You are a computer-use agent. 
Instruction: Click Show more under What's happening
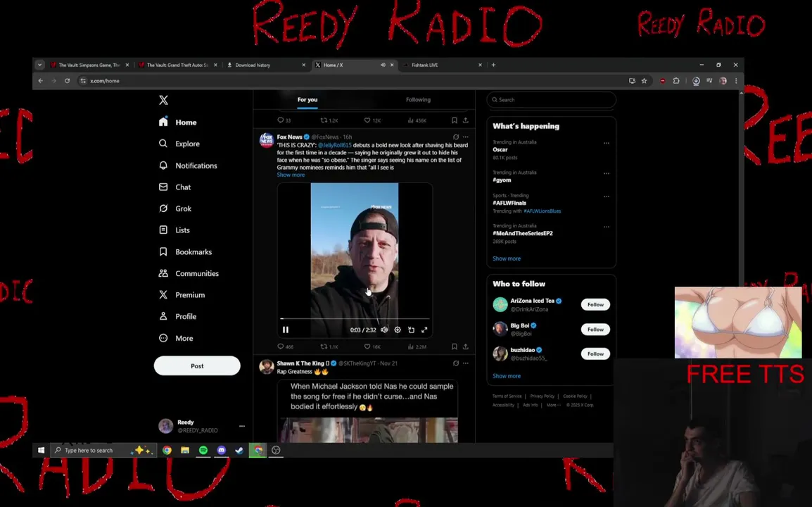[x=507, y=258]
